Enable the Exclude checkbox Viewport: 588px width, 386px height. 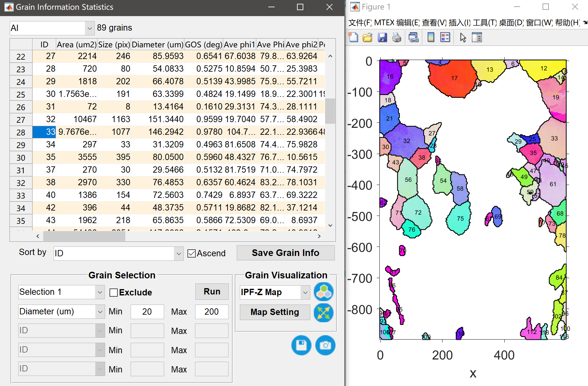click(114, 293)
